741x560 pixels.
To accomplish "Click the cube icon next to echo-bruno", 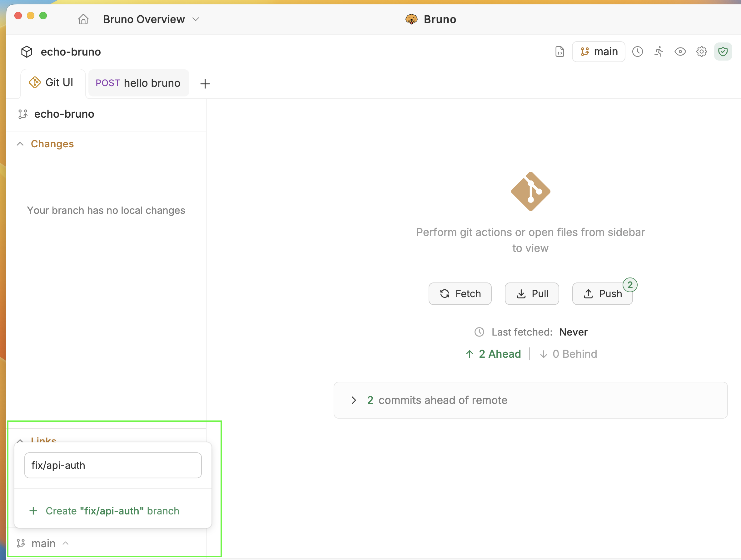I will [26, 52].
